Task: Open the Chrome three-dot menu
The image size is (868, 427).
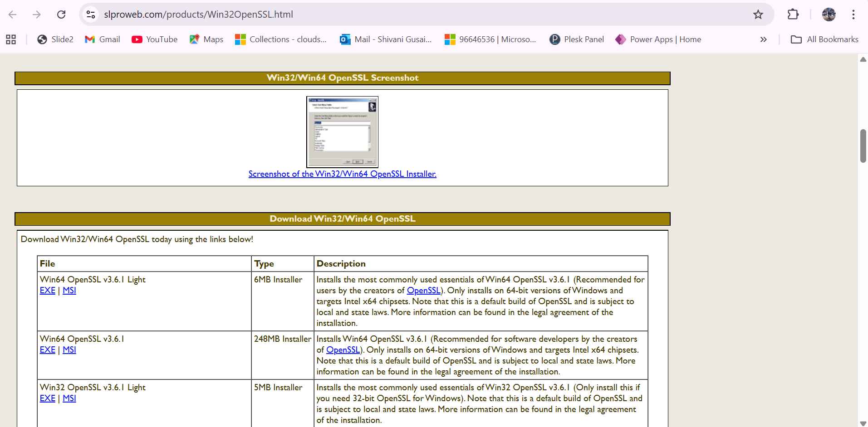Action: 853,15
